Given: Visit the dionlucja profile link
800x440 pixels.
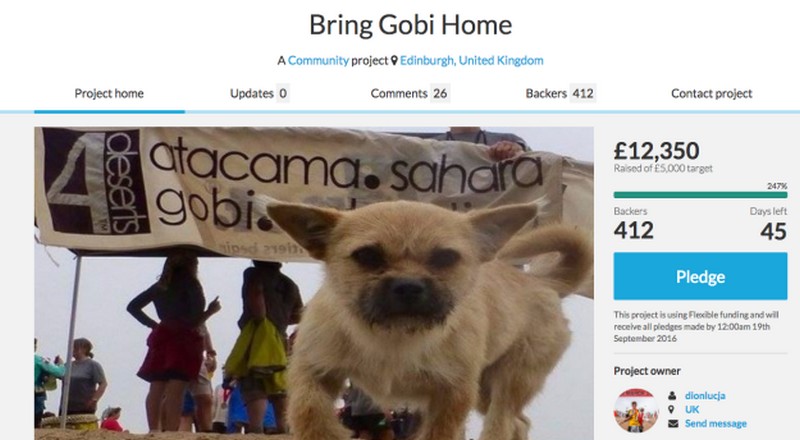Looking at the screenshot, I should pos(705,396).
